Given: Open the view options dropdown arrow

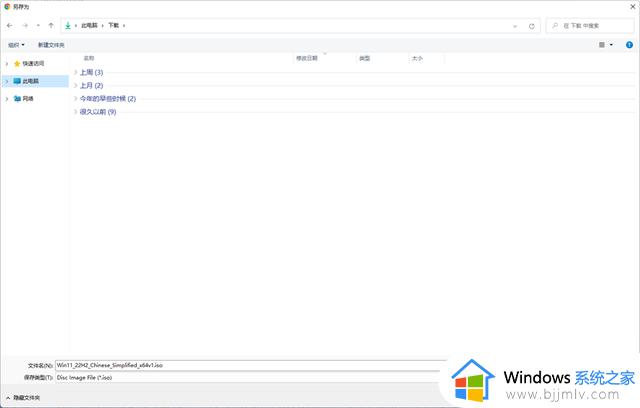Looking at the screenshot, I should click(x=611, y=45).
